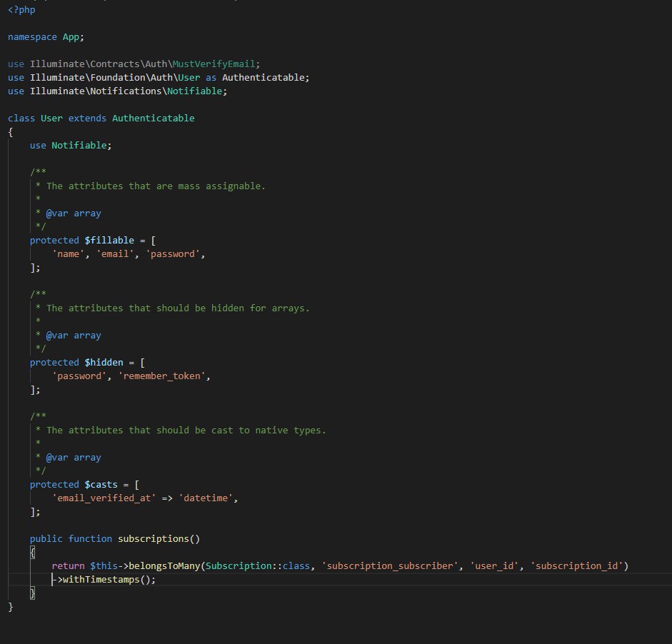This screenshot has width=672, height=644.
Task: Click 'belongsToMany' method call
Action: 164,566
